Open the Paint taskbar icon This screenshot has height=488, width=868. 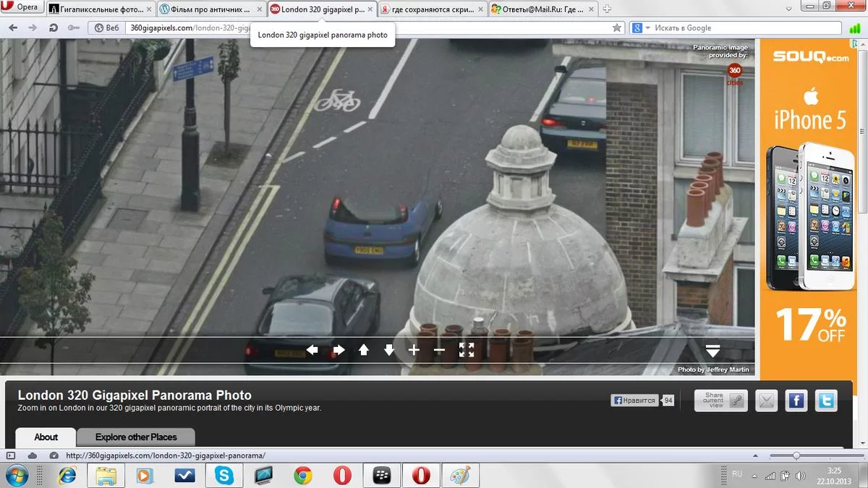[x=460, y=475]
